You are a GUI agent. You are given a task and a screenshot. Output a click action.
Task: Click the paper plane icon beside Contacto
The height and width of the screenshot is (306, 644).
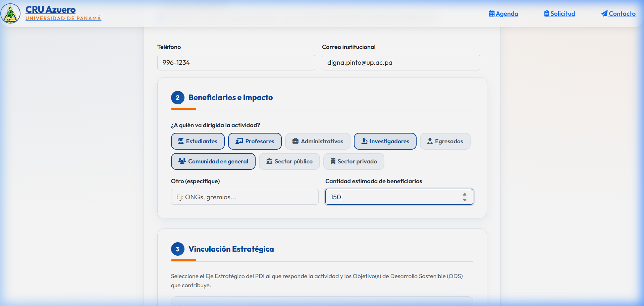604,14
